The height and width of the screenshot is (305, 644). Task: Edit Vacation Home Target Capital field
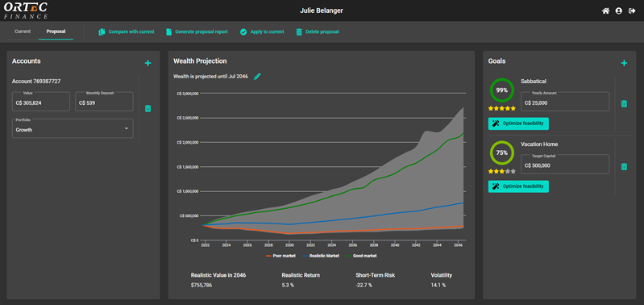click(565, 164)
